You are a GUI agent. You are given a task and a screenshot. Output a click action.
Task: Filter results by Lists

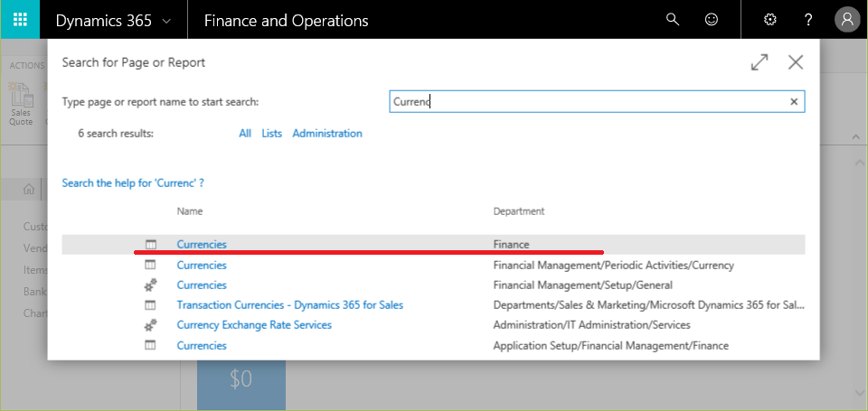(x=272, y=134)
